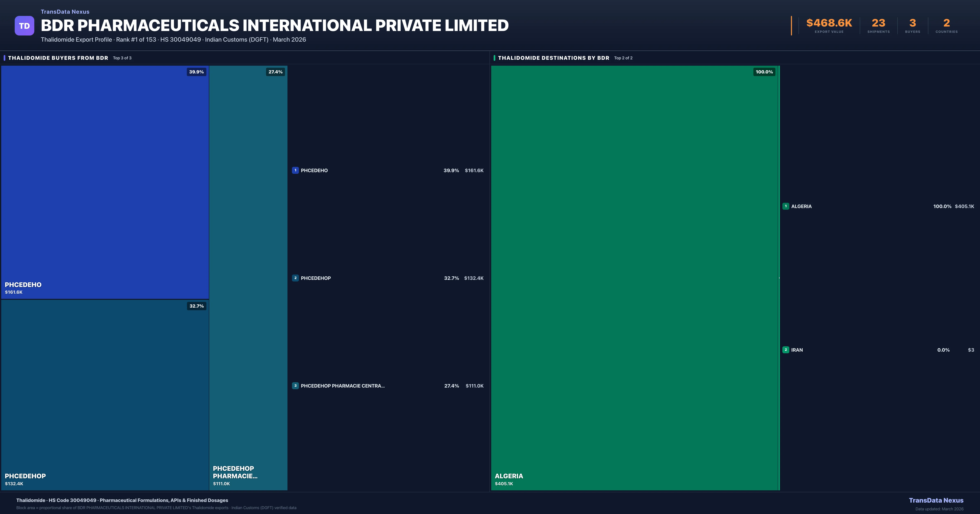Click the $468.6K export value stat
Viewport: 980px width, 514px height.
pyautogui.click(x=829, y=24)
